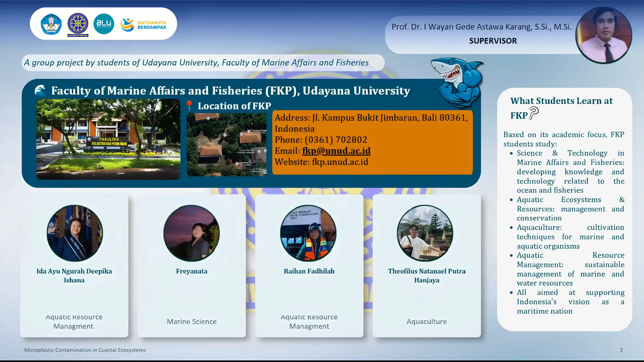Open the fkp@unud.ac.id email link
644x362 pixels.
pyautogui.click(x=336, y=151)
